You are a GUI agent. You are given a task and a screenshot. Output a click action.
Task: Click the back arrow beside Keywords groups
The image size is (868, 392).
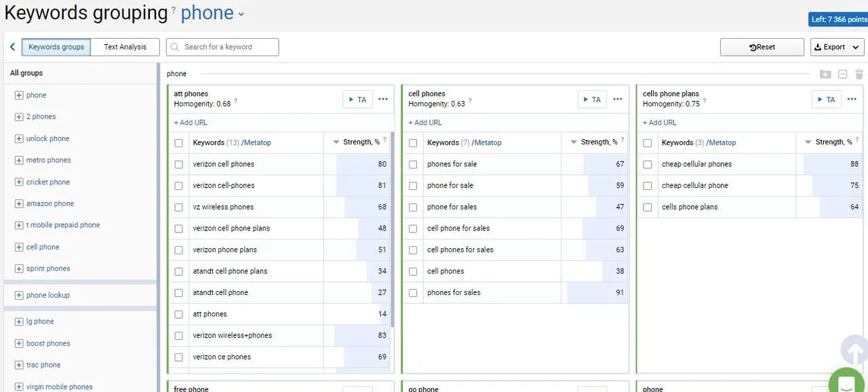coord(12,47)
